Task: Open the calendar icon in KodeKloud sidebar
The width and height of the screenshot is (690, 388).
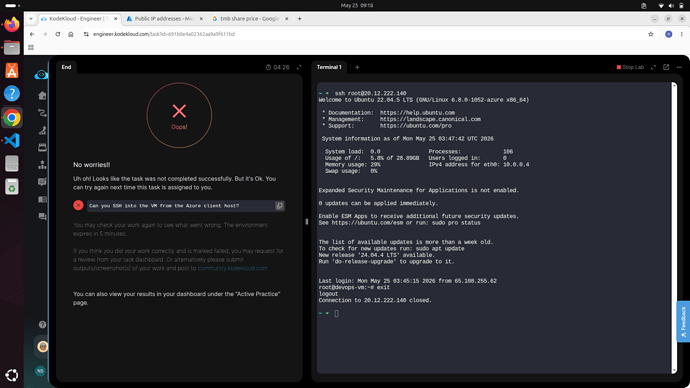Action: 42,147
